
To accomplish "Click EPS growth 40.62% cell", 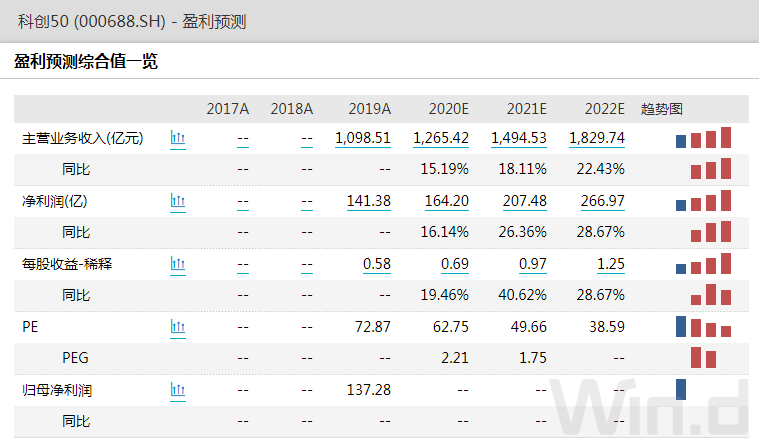I will pos(522,295).
